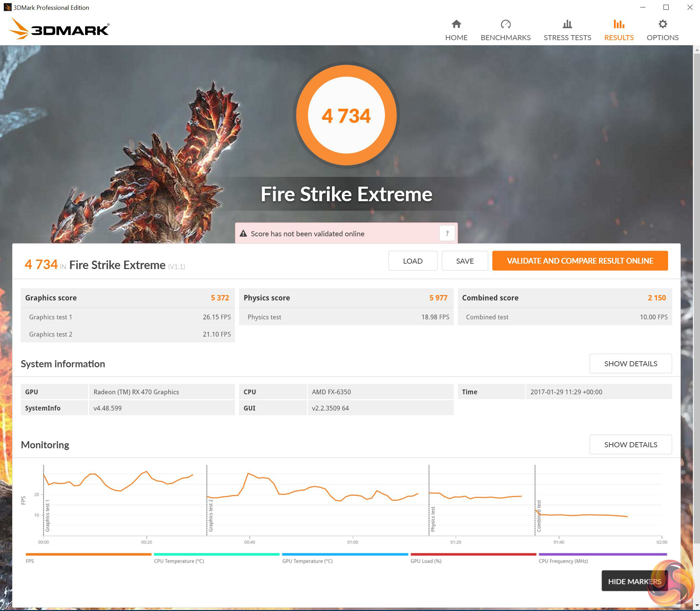Select the BENCHMARKS menu label
The image size is (700, 611).
[x=505, y=37]
